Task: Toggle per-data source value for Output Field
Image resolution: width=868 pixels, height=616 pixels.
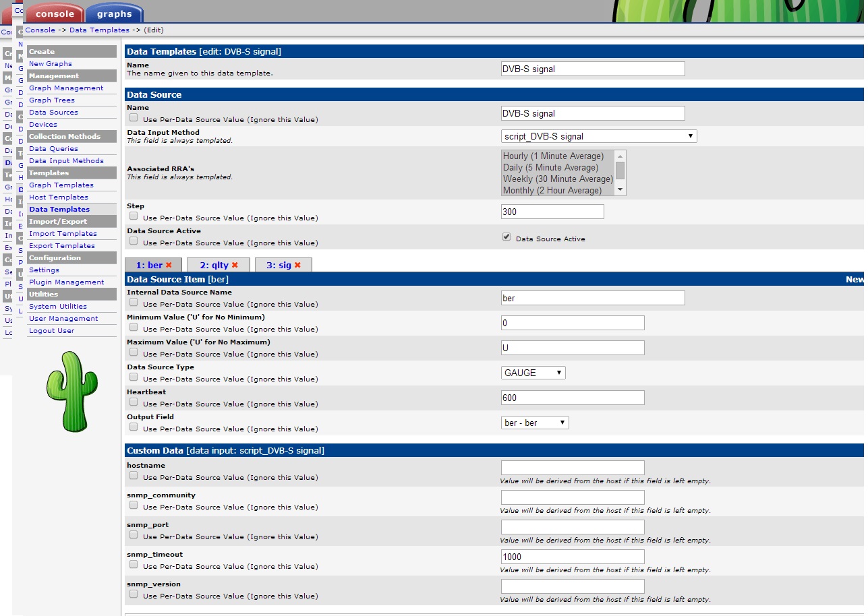Action: (x=134, y=427)
